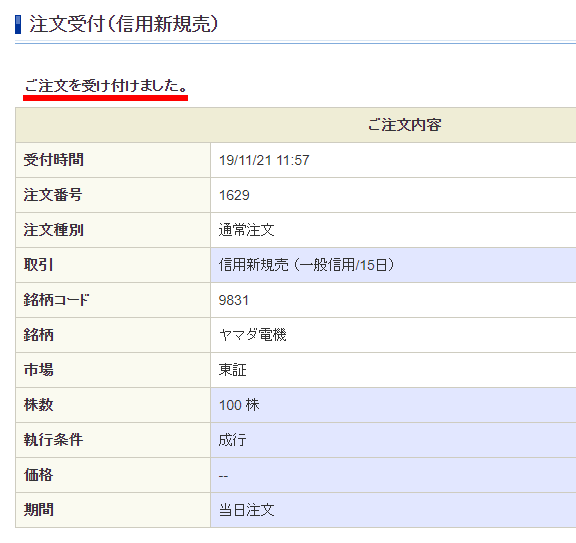Screen dimensions: 576x543
Task: Click the 受付時間 row label
Action: [54, 160]
